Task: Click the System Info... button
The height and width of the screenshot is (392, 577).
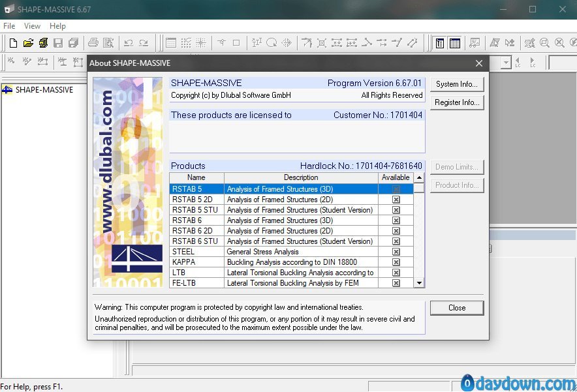Action: tap(457, 84)
